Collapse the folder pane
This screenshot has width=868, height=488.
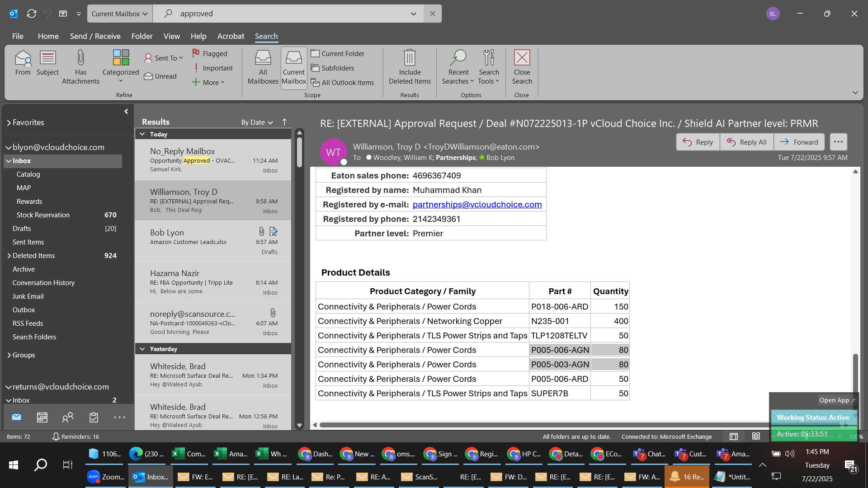coord(126,111)
